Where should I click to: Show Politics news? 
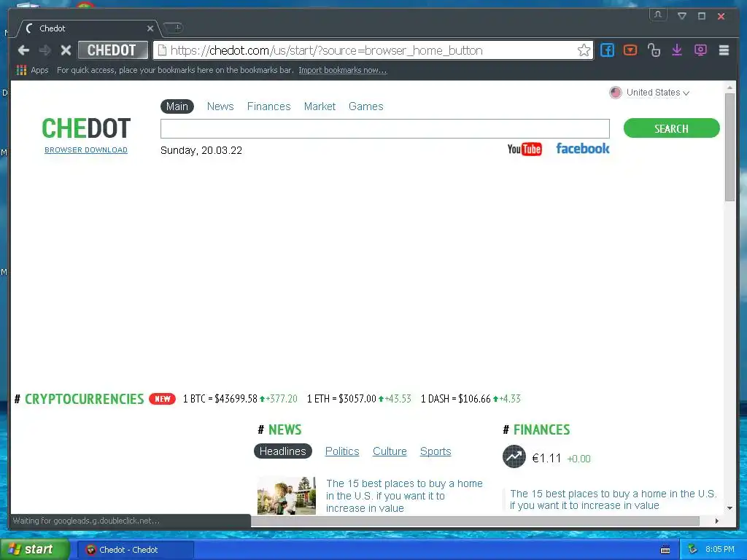point(342,451)
